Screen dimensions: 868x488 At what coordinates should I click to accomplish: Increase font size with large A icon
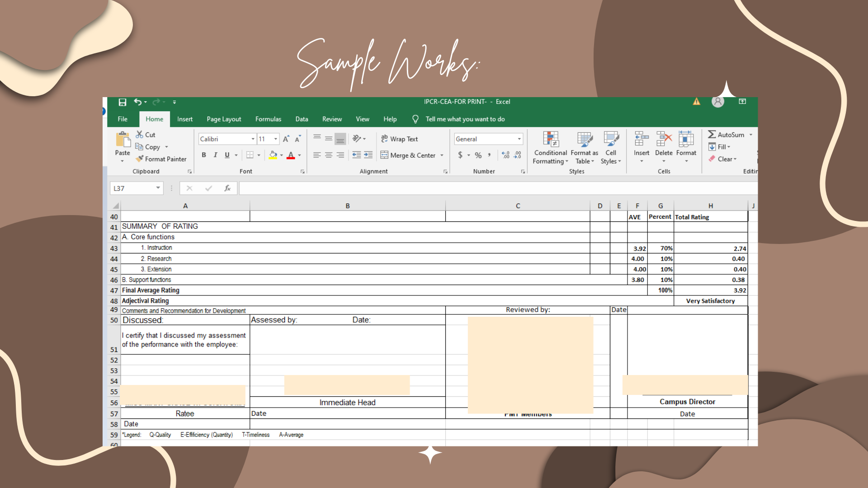click(286, 139)
